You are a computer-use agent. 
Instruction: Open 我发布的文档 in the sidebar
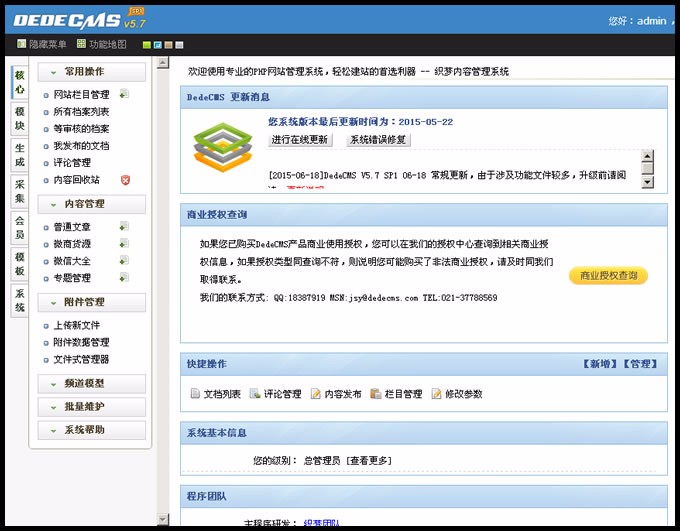(81, 145)
